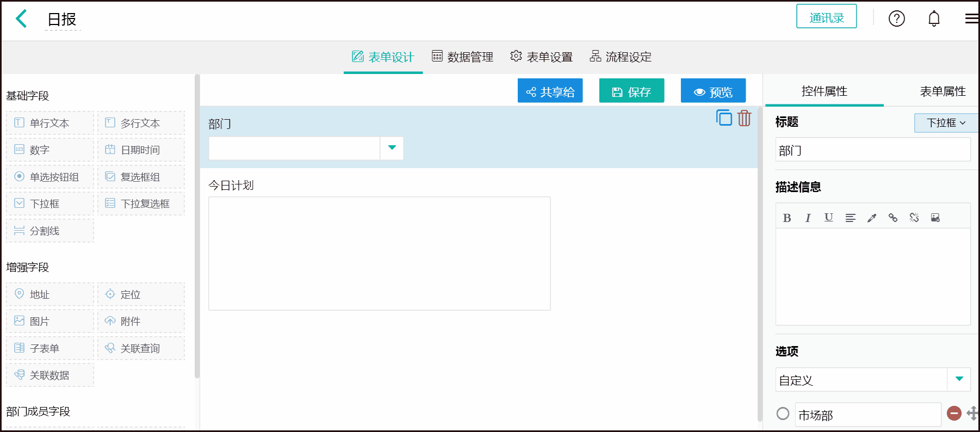The height and width of the screenshot is (432, 980).
Task: Add a 数字 field
Action: (x=50, y=150)
